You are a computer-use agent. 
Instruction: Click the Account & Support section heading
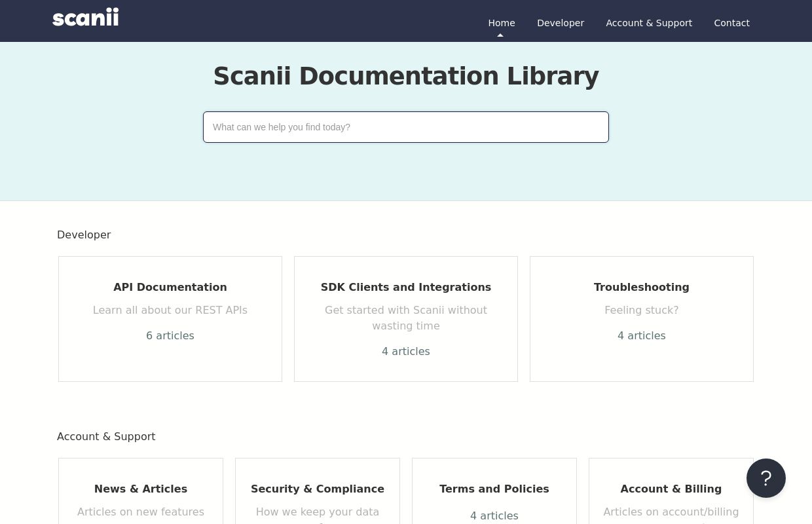pos(106,436)
